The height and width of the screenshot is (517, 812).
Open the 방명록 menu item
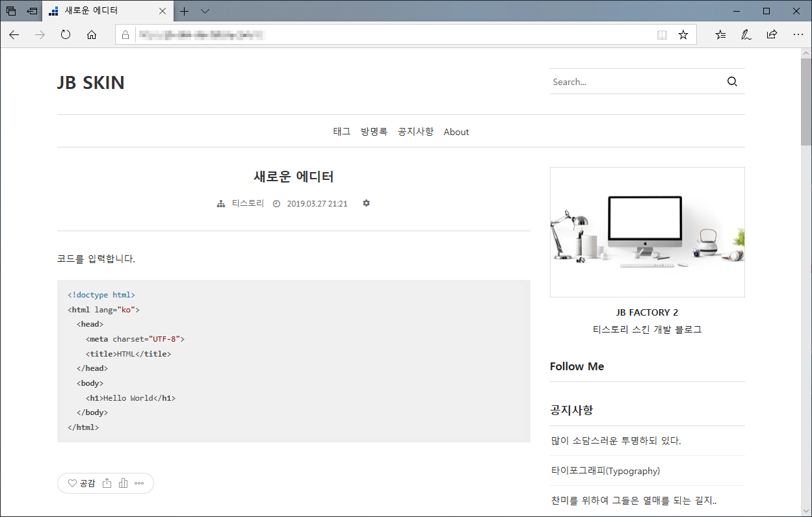374,132
